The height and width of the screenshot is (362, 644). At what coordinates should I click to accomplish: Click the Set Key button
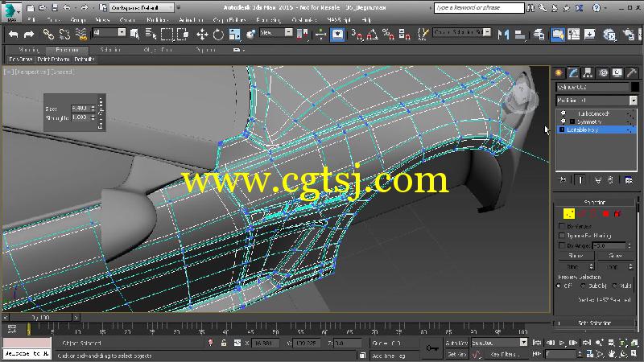point(456,354)
